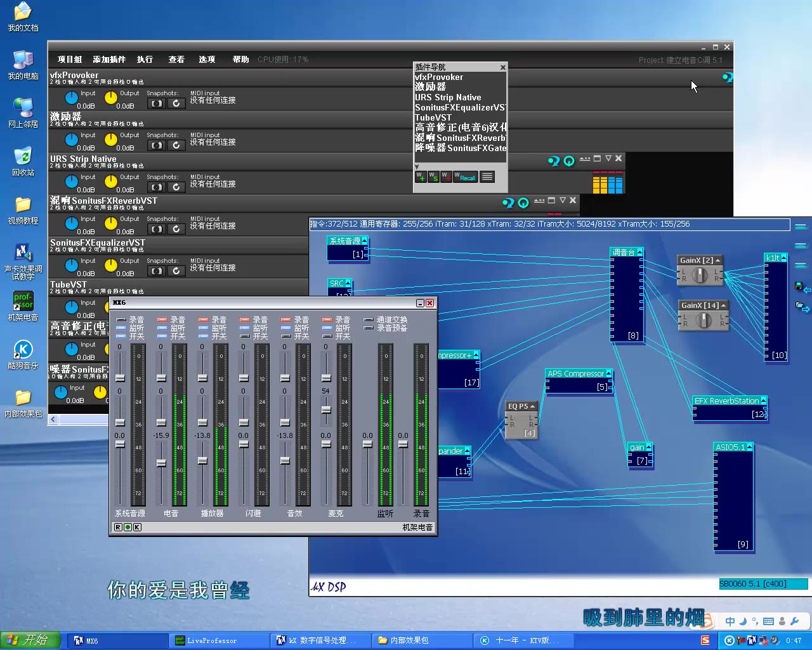
Task: Select TubeVST in the plugin navigator list
Action: (433, 117)
